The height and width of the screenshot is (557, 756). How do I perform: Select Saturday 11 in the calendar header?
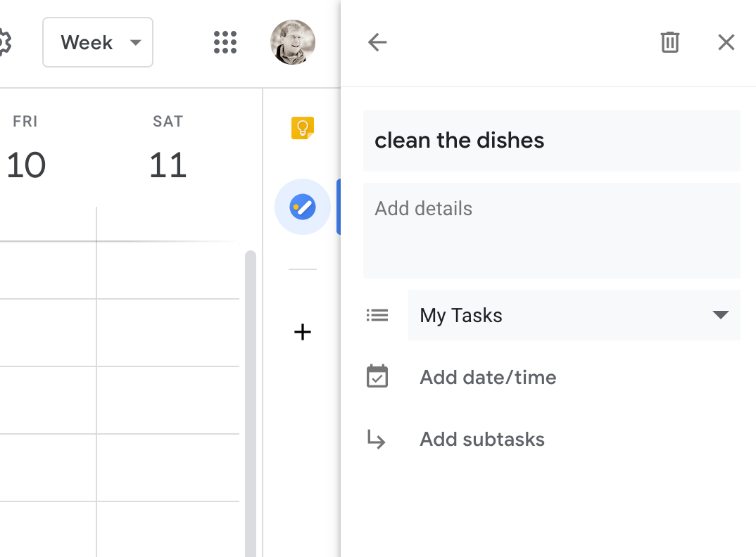(x=168, y=165)
